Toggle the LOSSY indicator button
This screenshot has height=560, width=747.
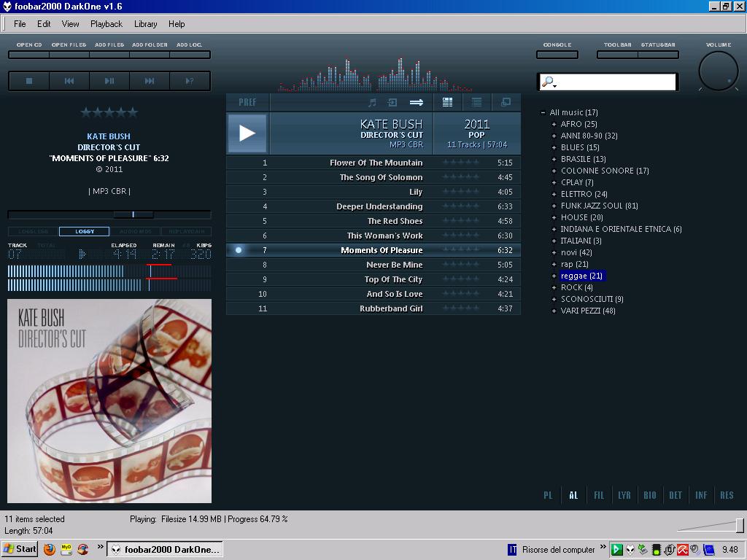click(x=85, y=231)
